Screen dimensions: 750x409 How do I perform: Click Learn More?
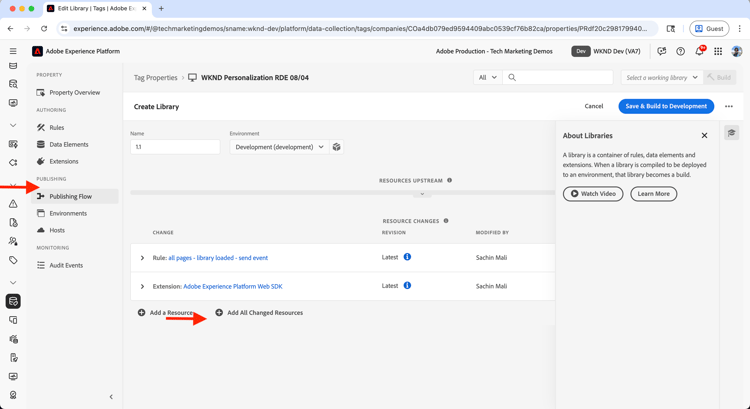point(653,194)
